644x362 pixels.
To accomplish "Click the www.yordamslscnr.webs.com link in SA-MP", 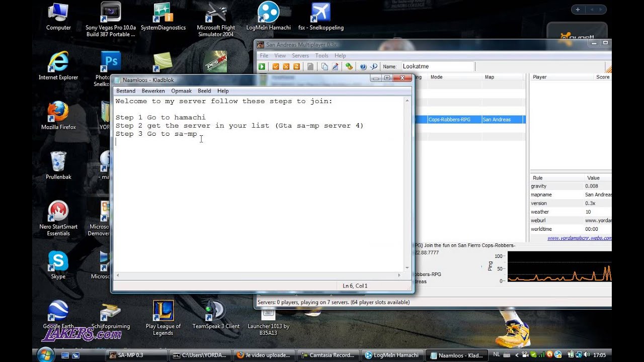I will 579,238.
